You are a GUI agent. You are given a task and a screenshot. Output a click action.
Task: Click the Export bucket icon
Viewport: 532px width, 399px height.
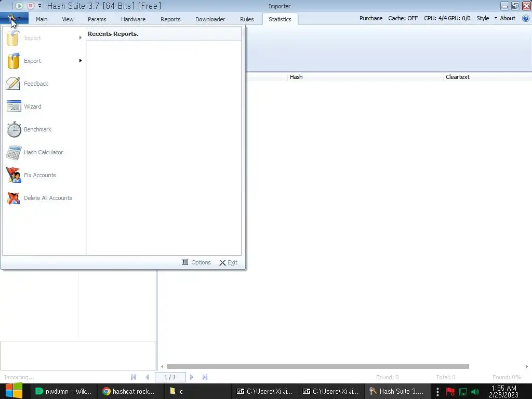(x=13, y=61)
